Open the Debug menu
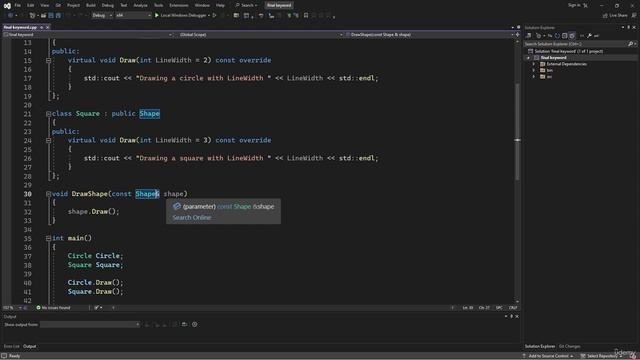Image resolution: width=640 pixels, height=360 pixels. coord(108,5)
